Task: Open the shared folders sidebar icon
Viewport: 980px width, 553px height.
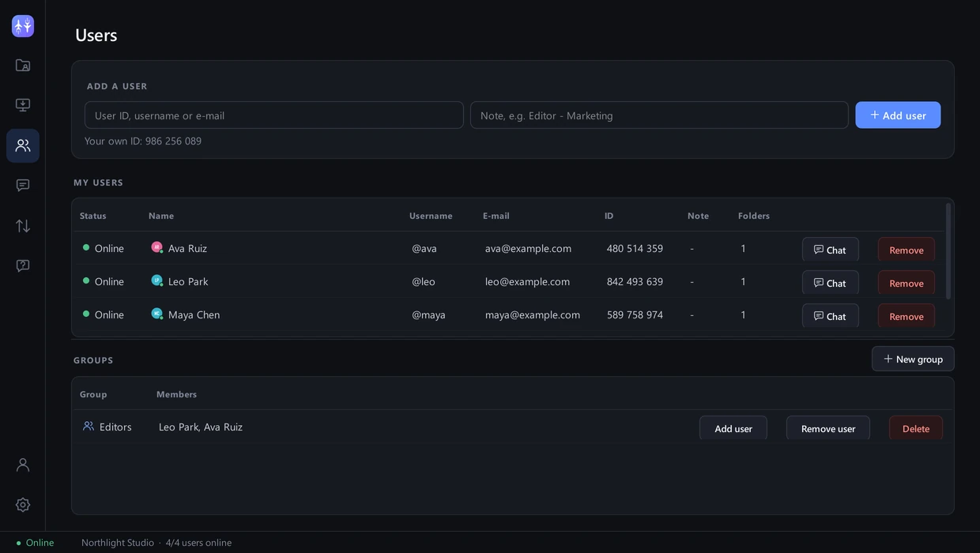Action: pos(23,66)
